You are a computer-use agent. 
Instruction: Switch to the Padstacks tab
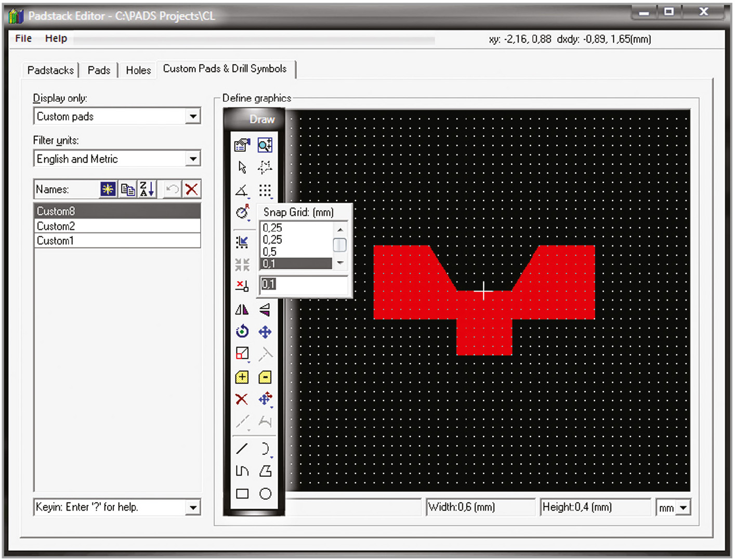(x=50, y=70)
